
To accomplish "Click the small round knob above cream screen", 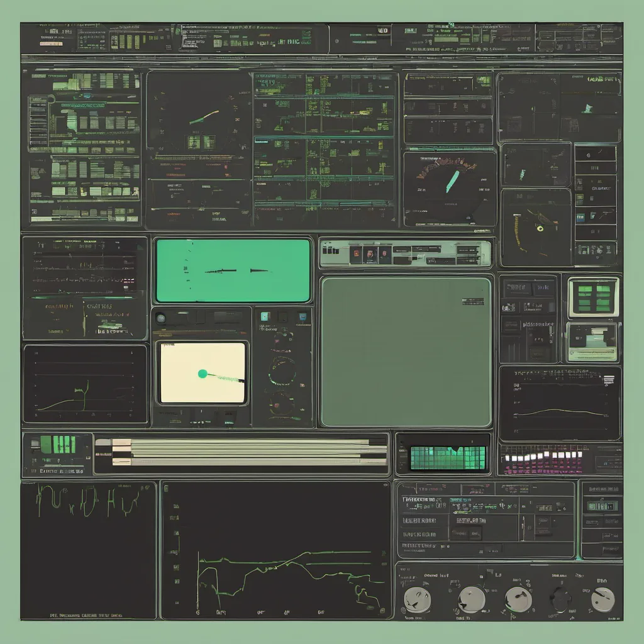I will point(161,318).
